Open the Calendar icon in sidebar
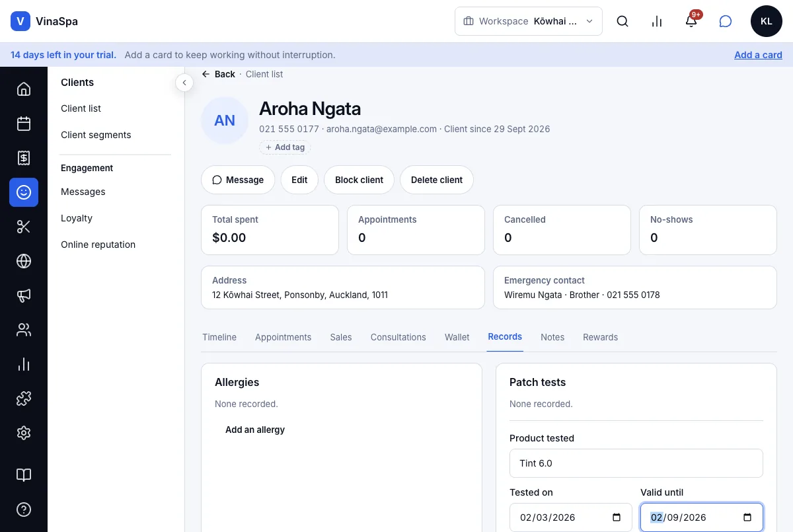 click(x=24, y=124)
